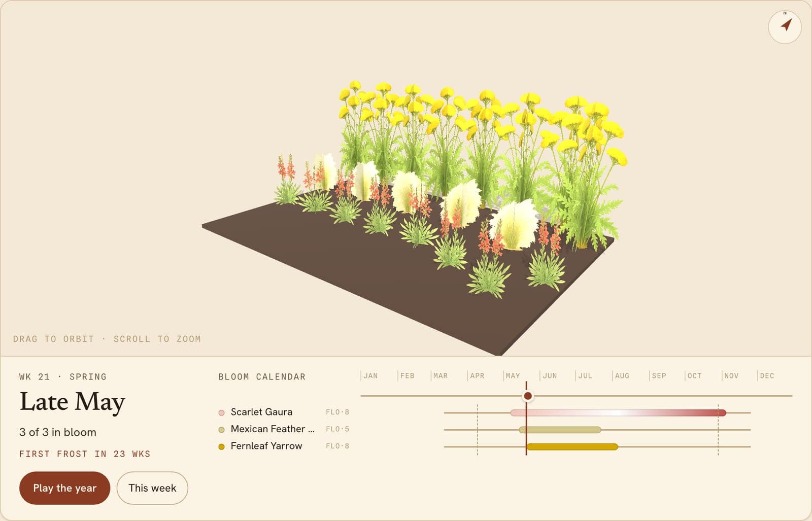Screen dimensions: 812x521
Task: Click the JUL month label
Action: coord(585,376)
